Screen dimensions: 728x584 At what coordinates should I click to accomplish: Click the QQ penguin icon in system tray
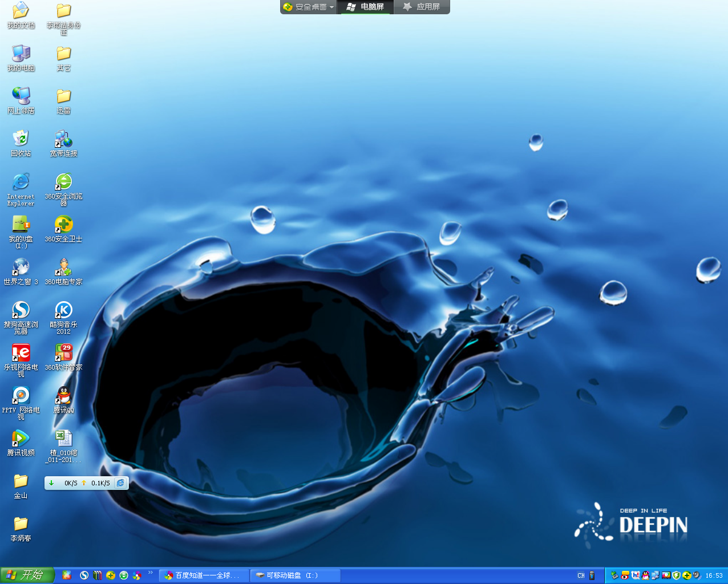pos(645,575)
